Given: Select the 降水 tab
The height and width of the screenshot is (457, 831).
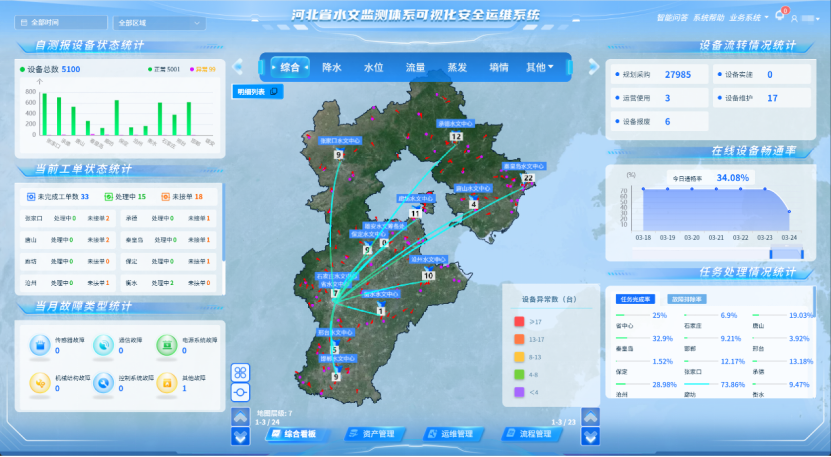Looking at the screenshot, I should pyautogui.click(x=332, y=68).
